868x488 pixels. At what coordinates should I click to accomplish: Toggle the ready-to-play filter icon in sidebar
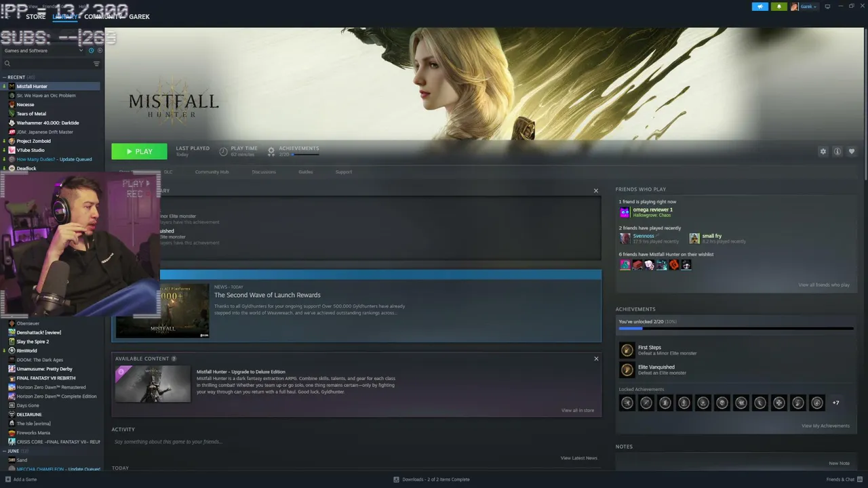click(100, 50)
